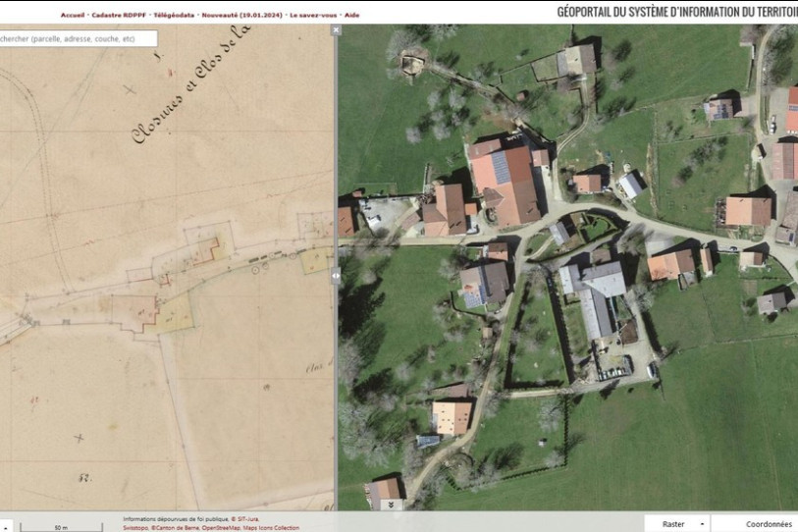Click the 50 m scale bar
The height and width of the screenshot is (532, 798).
pos(61,527)
